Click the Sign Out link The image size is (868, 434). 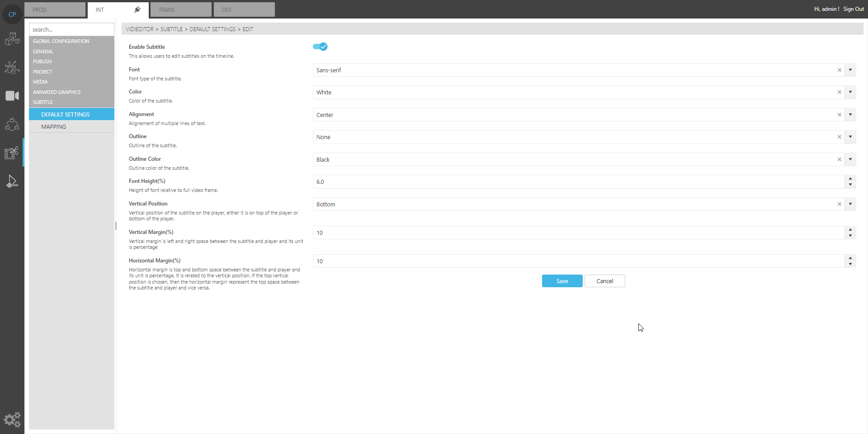click(853, 9)
